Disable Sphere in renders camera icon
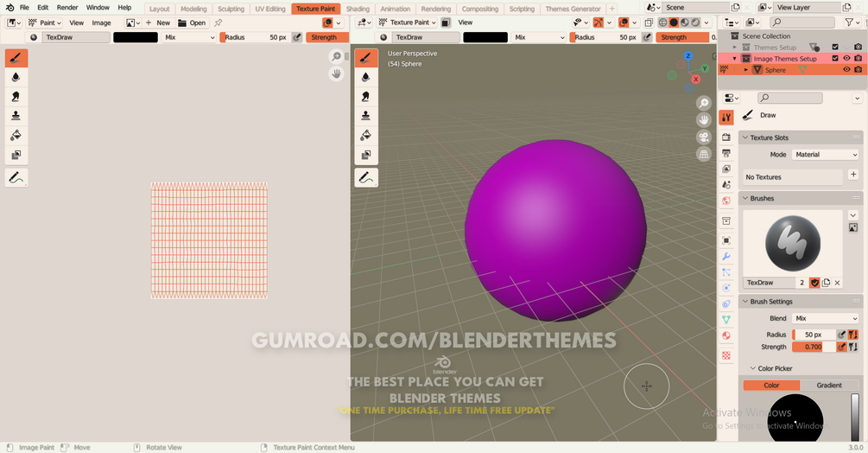Image resolution: width=868 pixels, height=453 pixels. pos(858,70)
